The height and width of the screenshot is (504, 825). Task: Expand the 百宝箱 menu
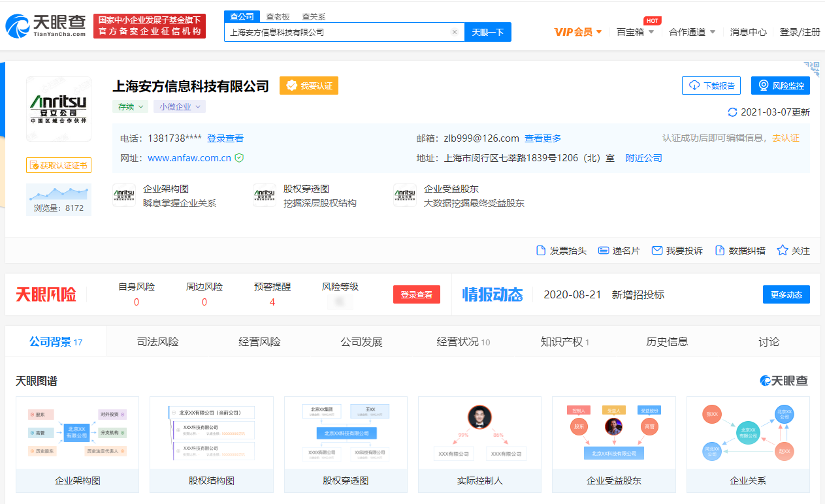pos(635,32)
